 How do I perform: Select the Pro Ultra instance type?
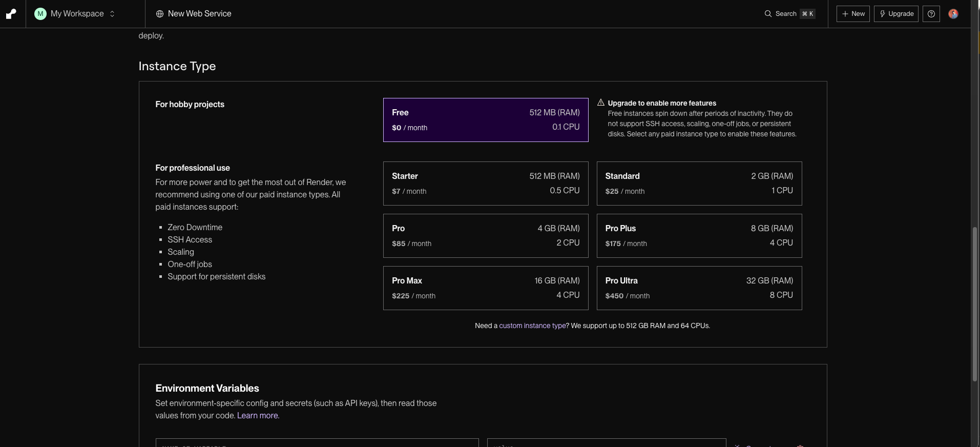coord(699,288)
